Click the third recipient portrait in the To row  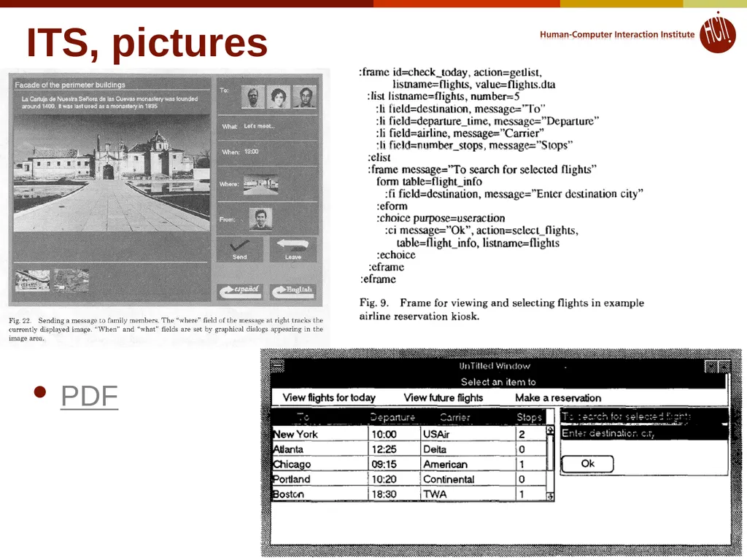[x=304, y=97]
